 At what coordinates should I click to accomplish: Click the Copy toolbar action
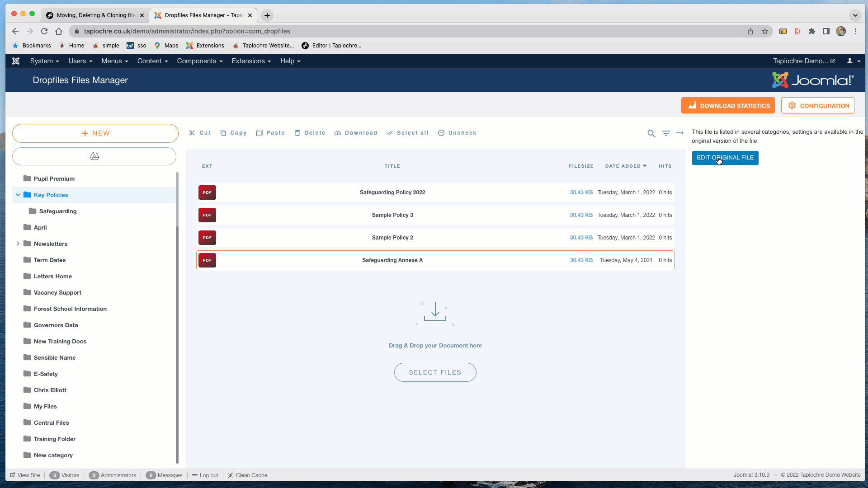point(233,133)
